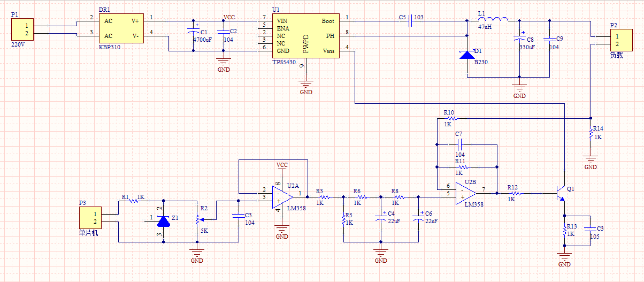644x282 pixels.
Task: Click the 330uF value text
Action: tap(527, 47)
